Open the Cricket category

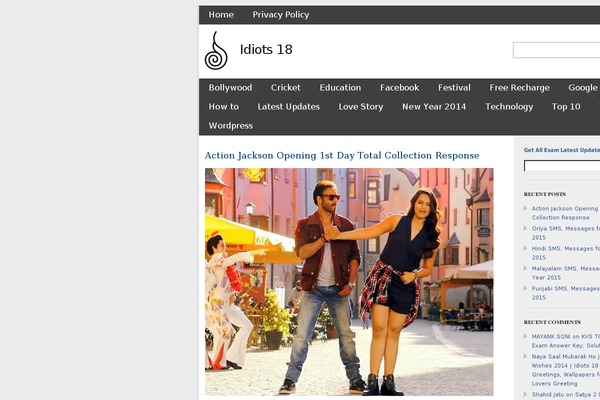285,88
